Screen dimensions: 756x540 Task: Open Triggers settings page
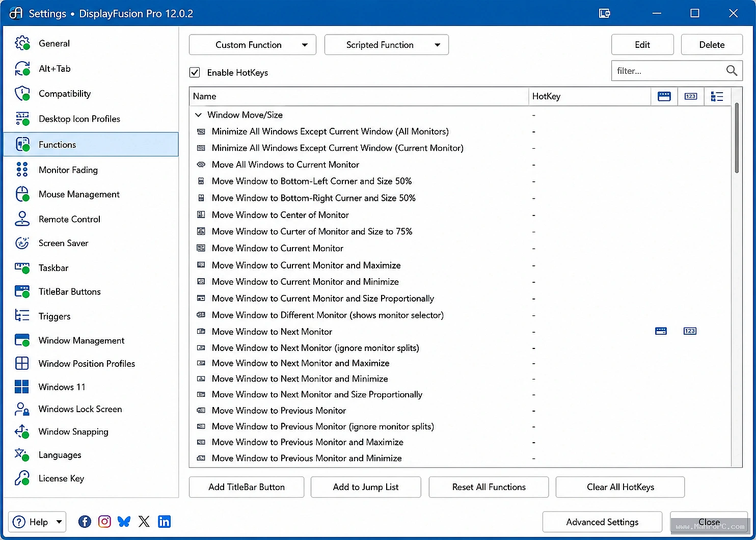[x=91, y=316]
